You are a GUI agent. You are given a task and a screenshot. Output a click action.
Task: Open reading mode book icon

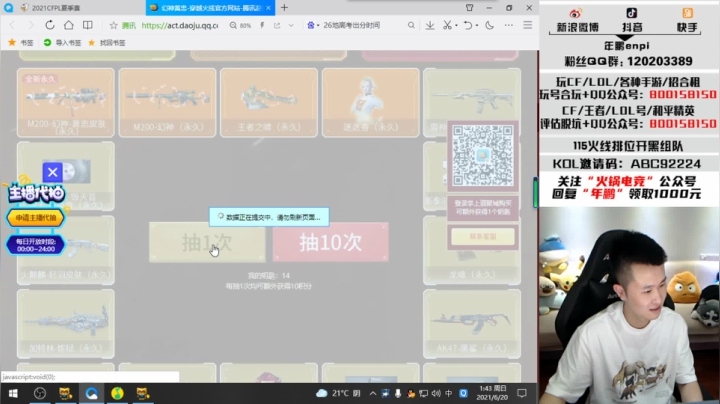(x=87, y=25)
